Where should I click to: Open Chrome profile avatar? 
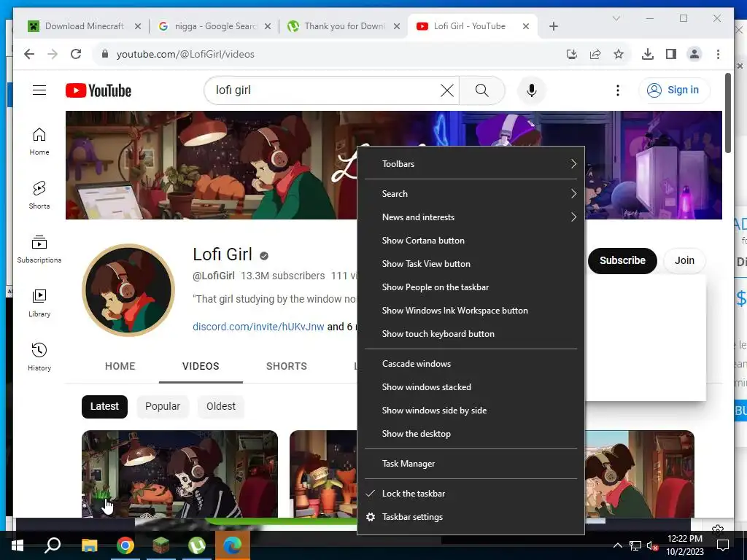point(694,54)
